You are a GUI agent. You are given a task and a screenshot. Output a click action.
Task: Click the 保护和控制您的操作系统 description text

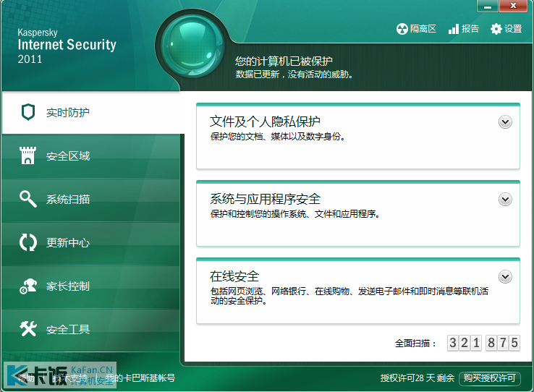point(295,214)
